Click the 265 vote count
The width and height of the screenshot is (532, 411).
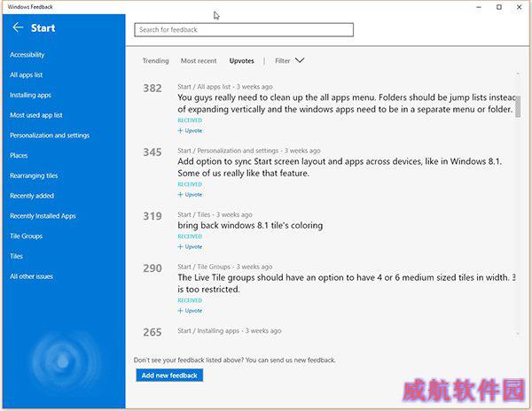click(153, 332)
